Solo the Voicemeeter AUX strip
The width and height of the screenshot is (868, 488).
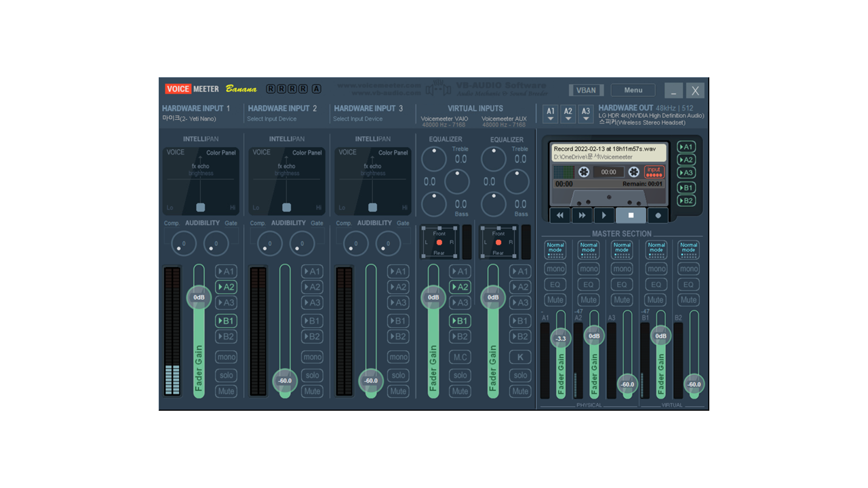pyautogui.click(x=520, y=375)
